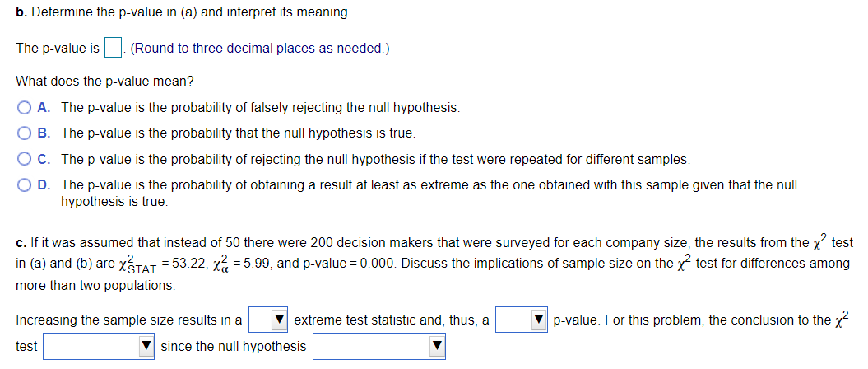This screenshot has width=868, height=369.
Task: Click the bold 'c.' paragraph label
Action: click(x=21, y=244)
